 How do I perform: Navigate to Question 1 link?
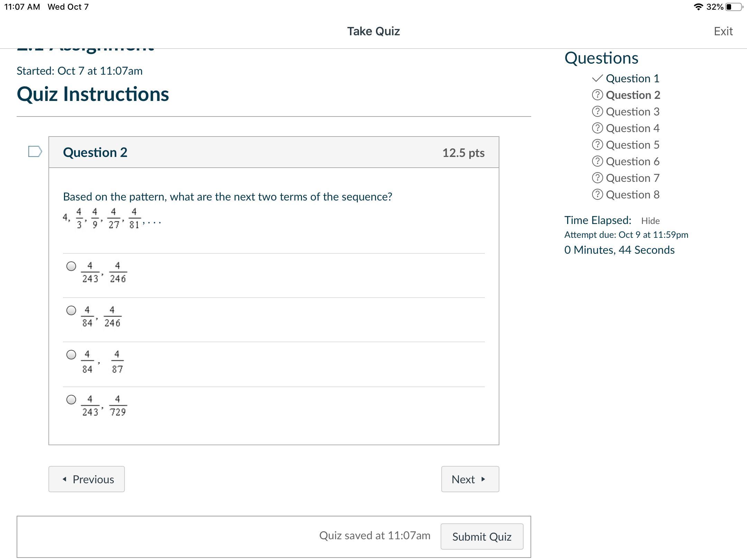click(x=633, y=78)
